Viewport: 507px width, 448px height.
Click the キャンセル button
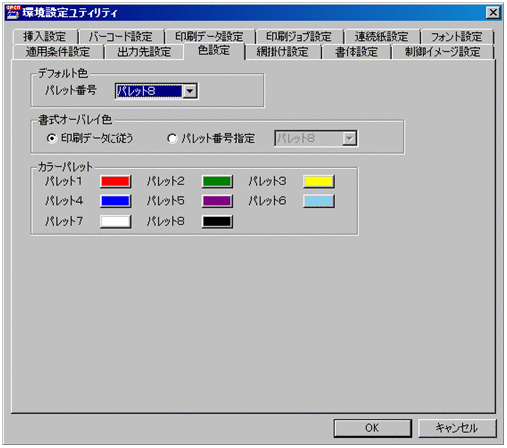coord(457,428)
